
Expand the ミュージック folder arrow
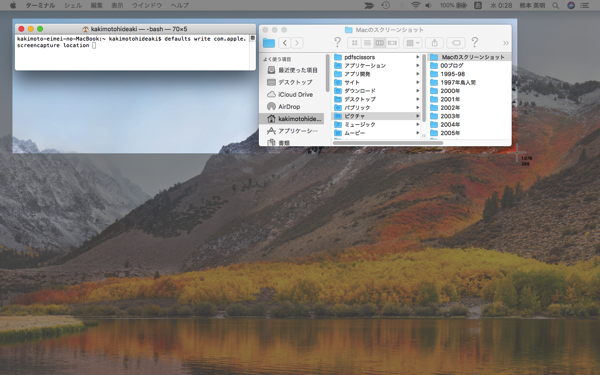coord(417,124)
